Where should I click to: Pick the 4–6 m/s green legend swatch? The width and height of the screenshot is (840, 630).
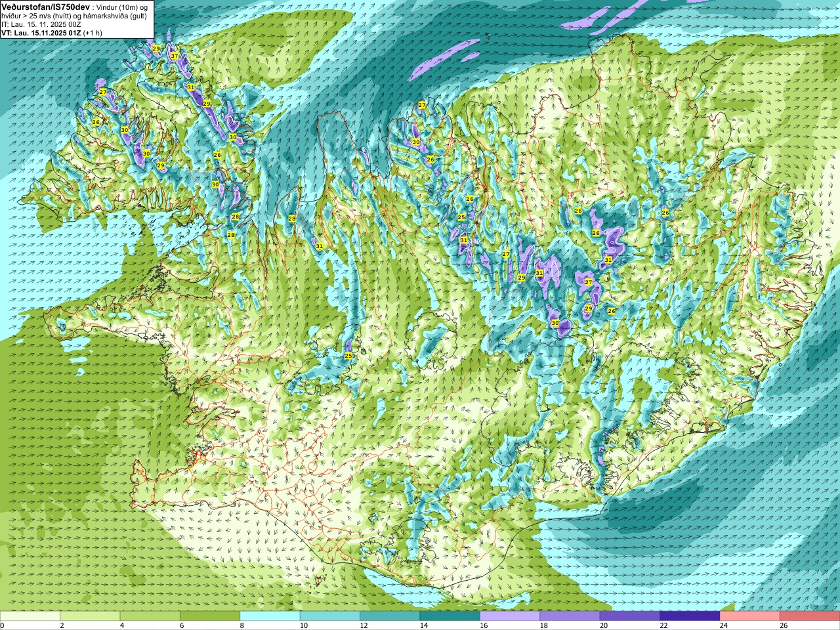point(150,616)
